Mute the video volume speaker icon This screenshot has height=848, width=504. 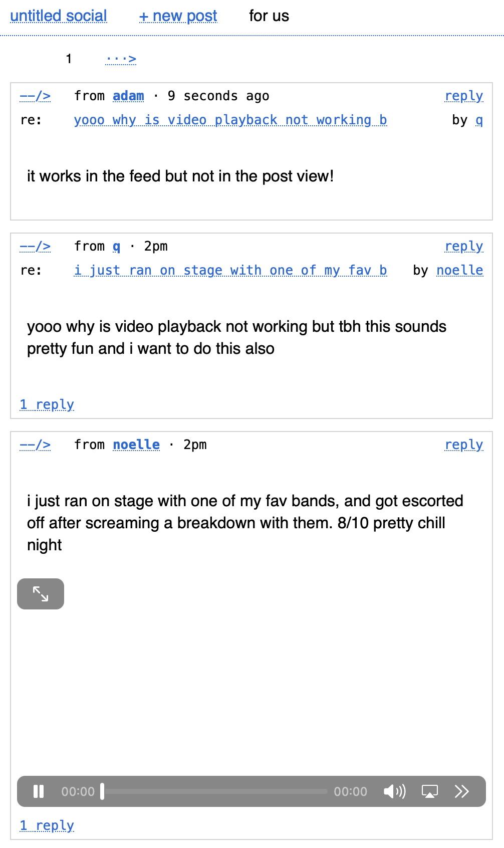click(394, 791)
